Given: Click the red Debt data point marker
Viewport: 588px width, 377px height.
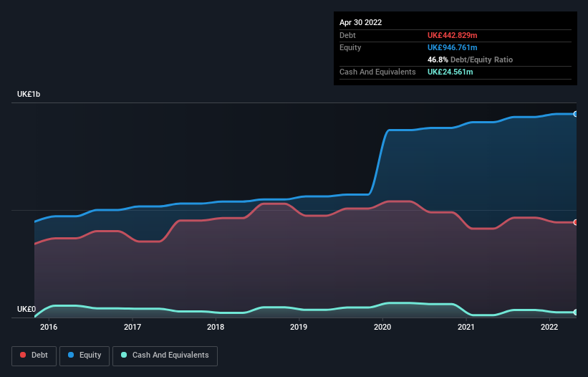Looking at the screenshot, I should tap(576, 222).
